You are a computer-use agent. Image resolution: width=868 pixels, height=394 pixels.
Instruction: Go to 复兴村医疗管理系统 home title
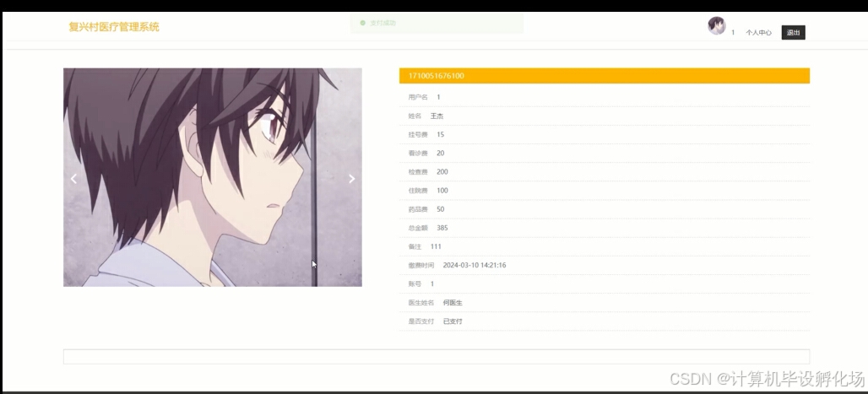pos(114,27)
